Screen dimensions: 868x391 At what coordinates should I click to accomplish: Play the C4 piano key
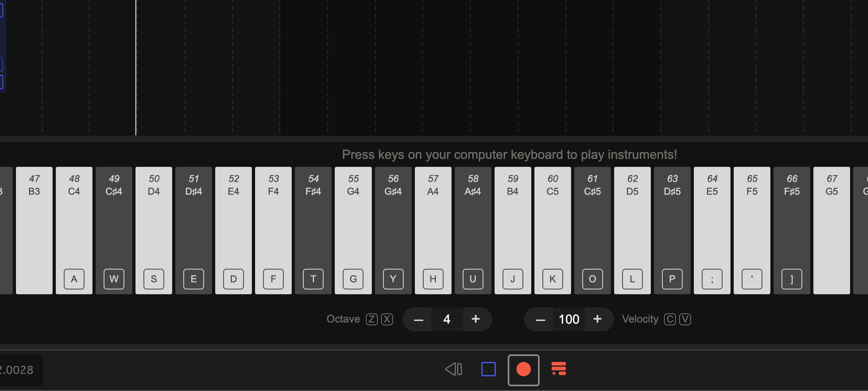click(74, 230)
